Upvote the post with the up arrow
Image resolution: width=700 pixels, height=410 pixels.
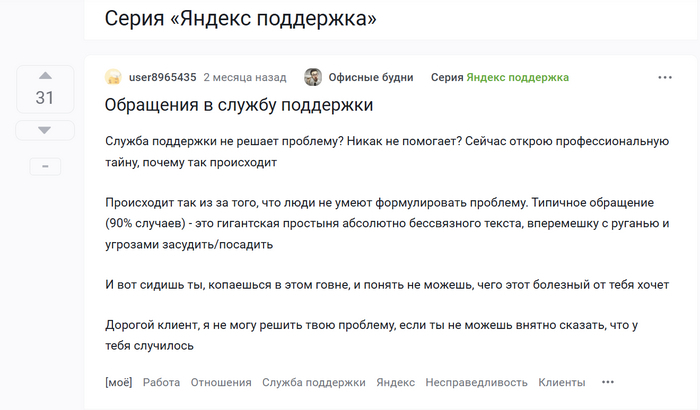point(45,76)
